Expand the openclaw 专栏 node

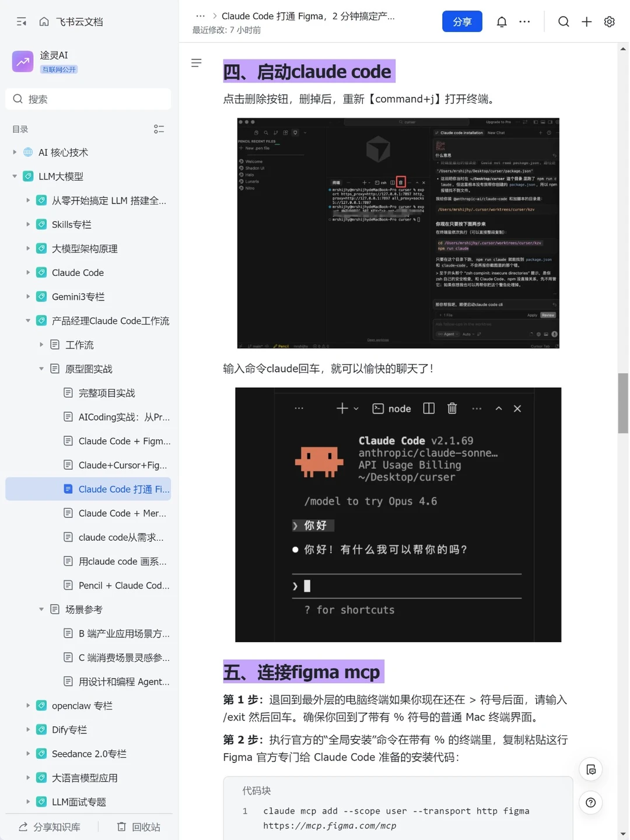click(x=28, y=705)
